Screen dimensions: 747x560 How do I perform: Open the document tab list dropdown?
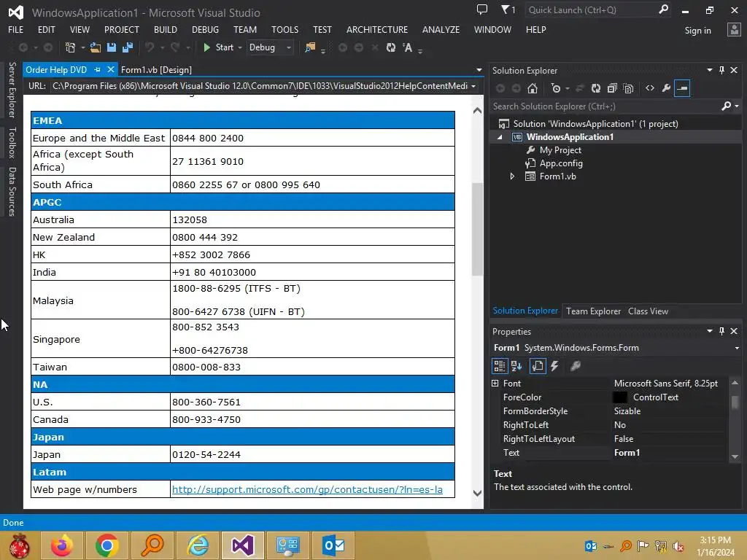[x=479, y=70]
